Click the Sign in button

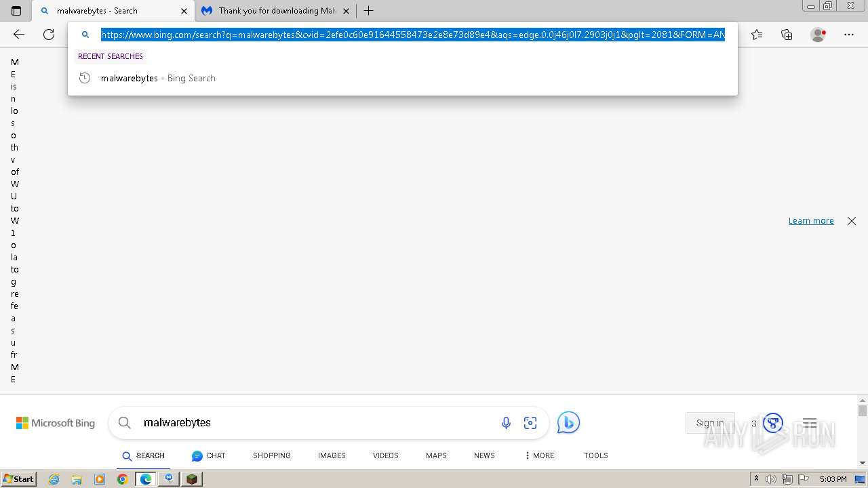click(x=710, y=423)
